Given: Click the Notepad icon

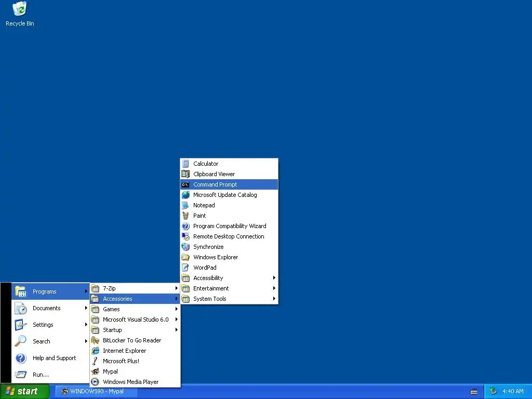Looking at the screenshot, I should [185, 205].
